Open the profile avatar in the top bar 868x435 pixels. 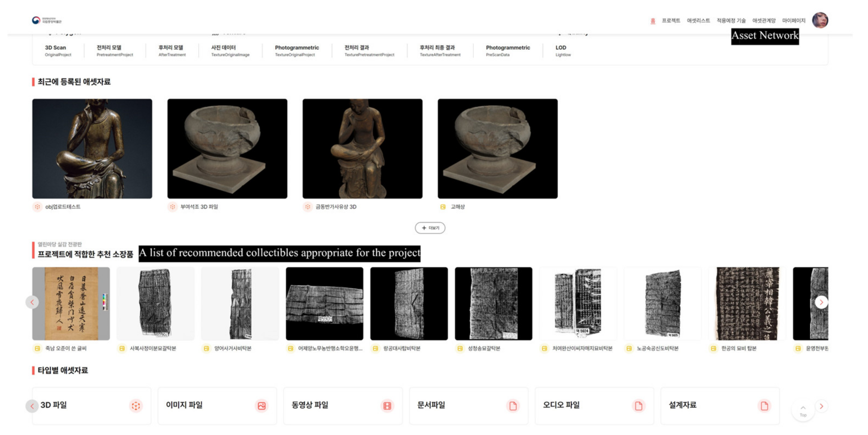(821, 20)
